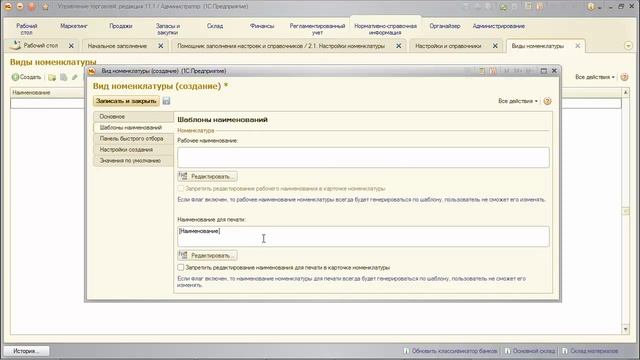This screenshot has width=640, height=360.
Task: Open calendar icon in main window title bar
Action: (x=540, y=7)
